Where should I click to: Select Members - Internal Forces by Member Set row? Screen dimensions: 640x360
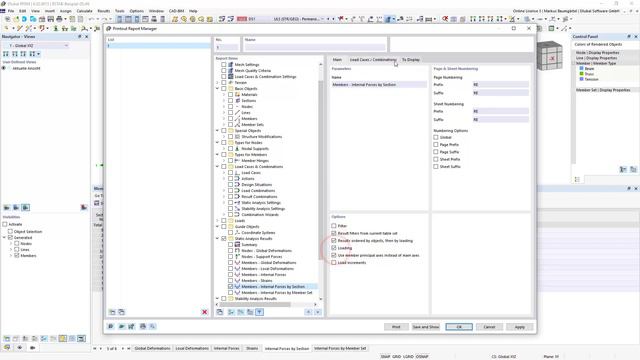(277, 293)
